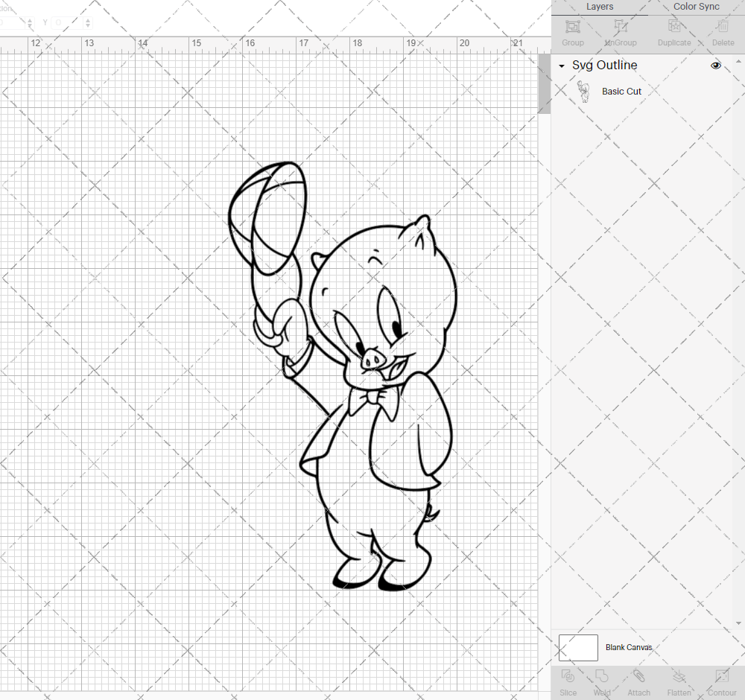Screen dimensions: 745x700
Task: Collapse the Svg Outline group
Action: pos(562,66)
